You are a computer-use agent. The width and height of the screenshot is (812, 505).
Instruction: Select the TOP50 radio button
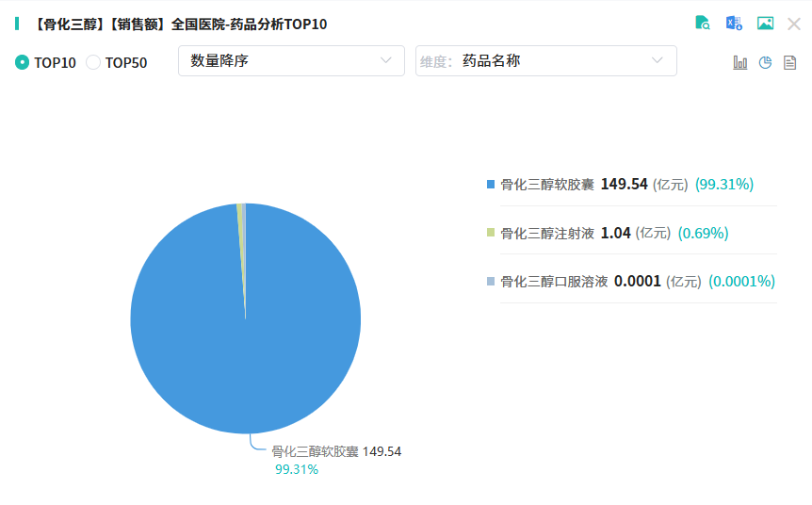point(93,62)
